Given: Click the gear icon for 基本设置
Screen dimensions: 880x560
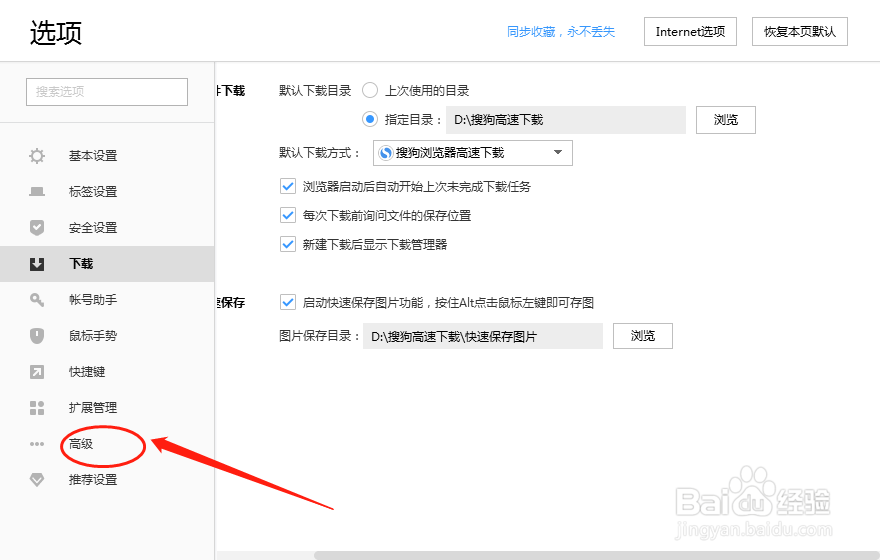Looking at the screenshot, I should click(37, 155).
